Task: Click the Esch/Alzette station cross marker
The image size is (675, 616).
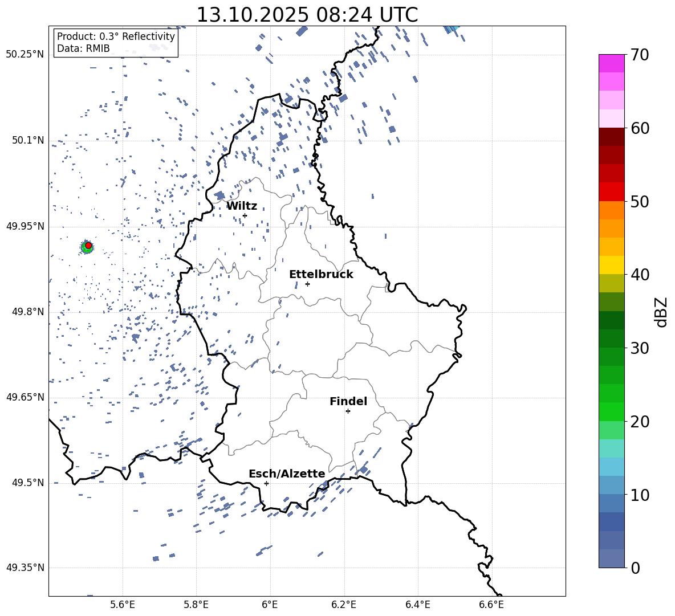Action: click(x=266, y=483)
